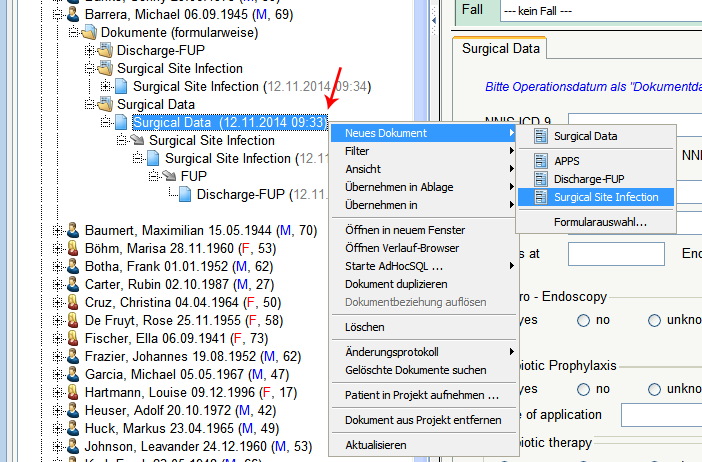
Task: Click the time of application input field
Action: [660, 414]
